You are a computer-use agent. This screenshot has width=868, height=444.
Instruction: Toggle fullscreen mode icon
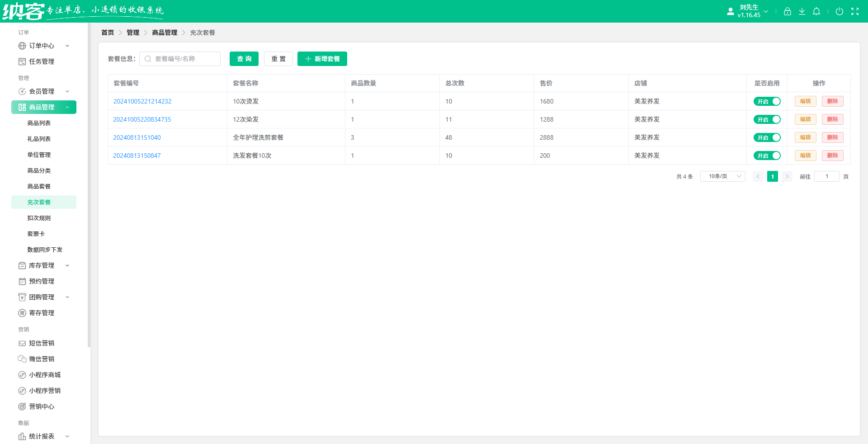(855, 11)
